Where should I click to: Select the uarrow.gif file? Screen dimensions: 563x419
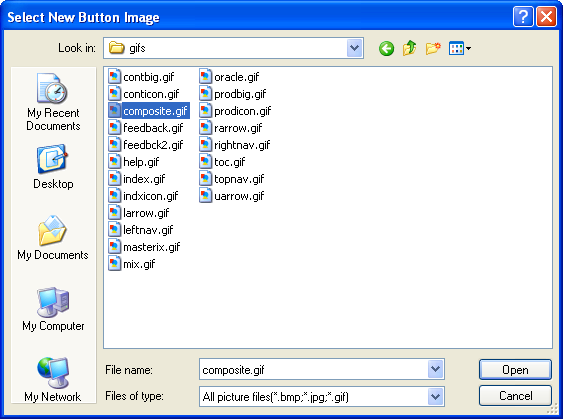[x=232, y=196]
